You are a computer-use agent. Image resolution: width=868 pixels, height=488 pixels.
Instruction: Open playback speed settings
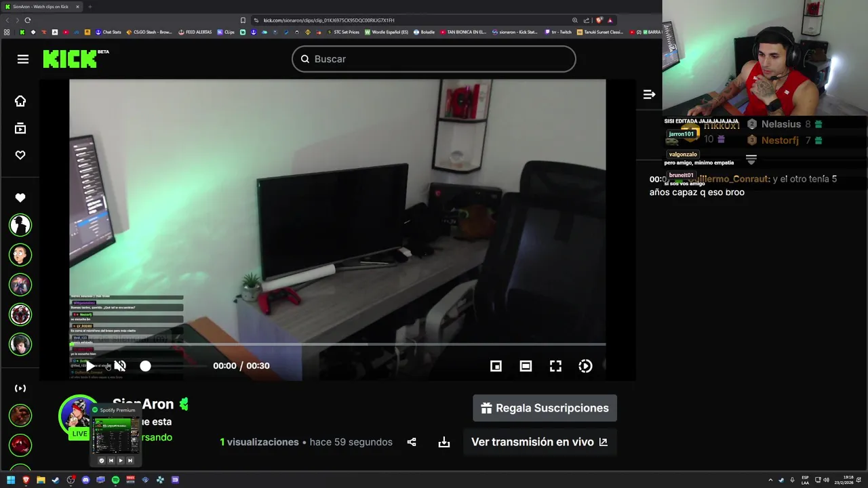[x=585, y=366]
